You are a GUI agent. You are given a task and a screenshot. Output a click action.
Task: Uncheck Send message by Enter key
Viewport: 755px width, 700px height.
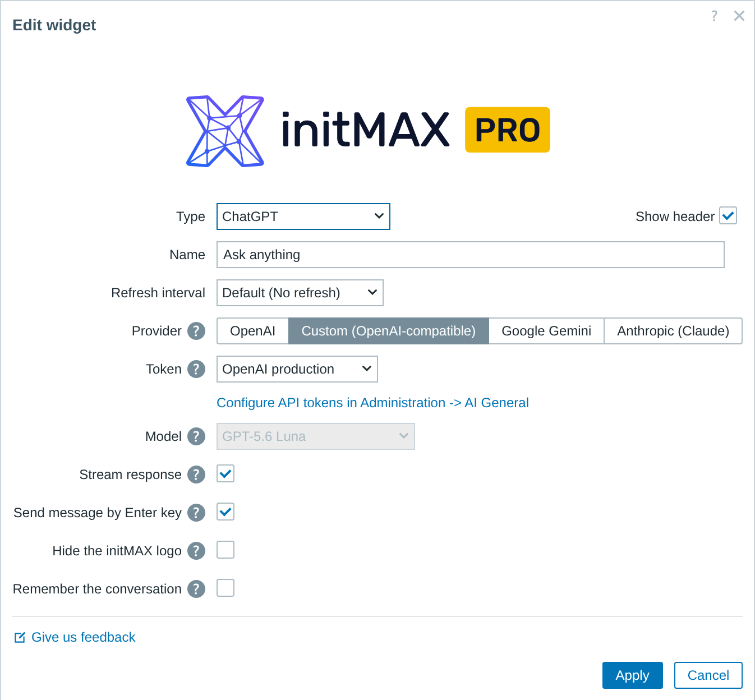tap(225, 512)
